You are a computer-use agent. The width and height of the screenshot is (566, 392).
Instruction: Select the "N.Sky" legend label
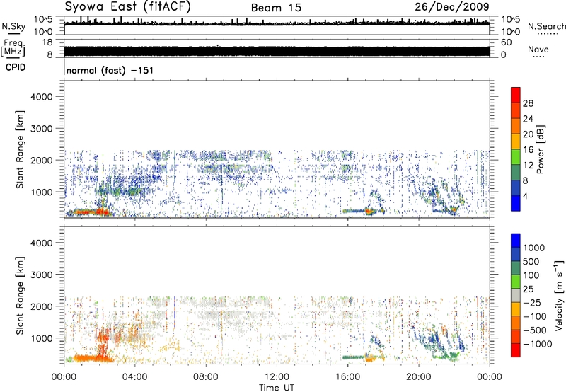point(13,27)
